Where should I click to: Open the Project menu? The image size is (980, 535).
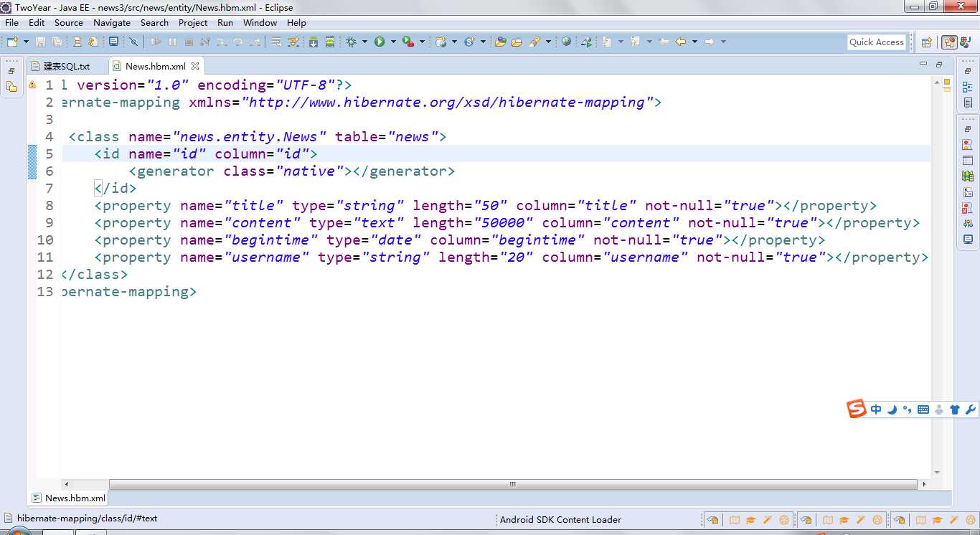pyautogui.click(x=193, y=22)
